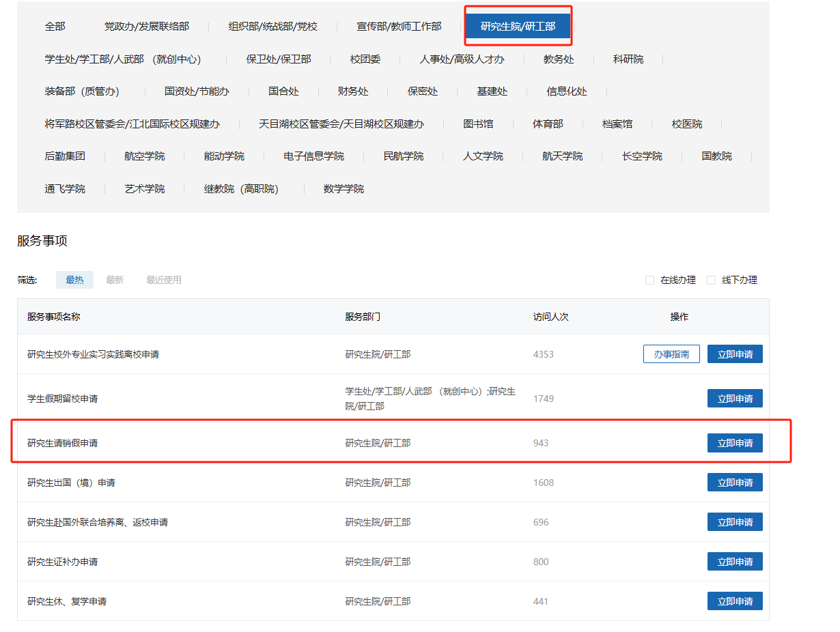Tick the 线下办理 checkbox
This screenshot has height=632, width=840.
711,281
